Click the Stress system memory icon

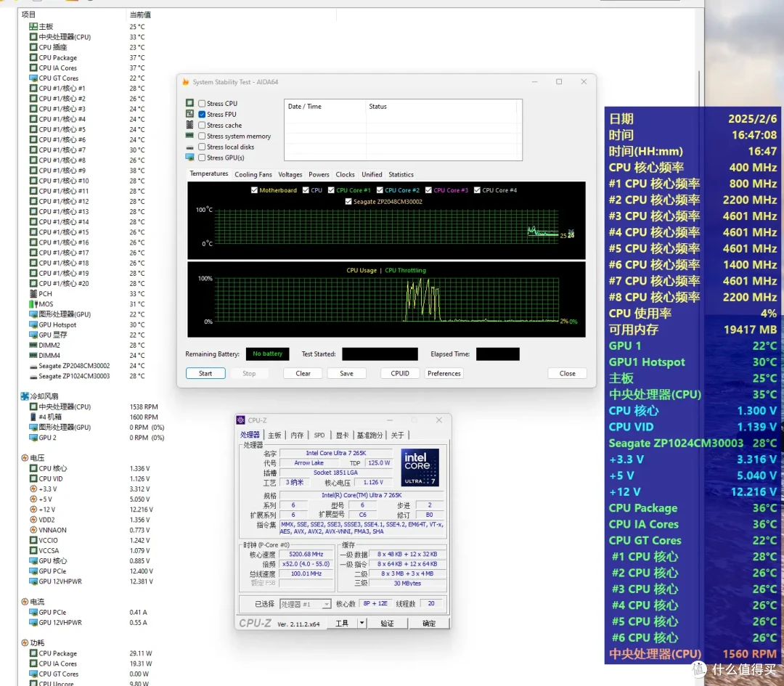189,136
